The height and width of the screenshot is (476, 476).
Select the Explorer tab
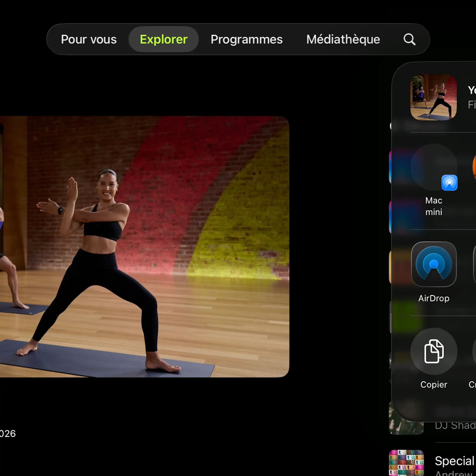(x=164, y=39)
